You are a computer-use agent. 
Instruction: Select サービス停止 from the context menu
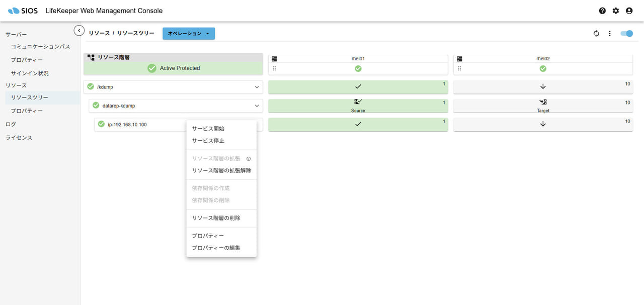click(208, 141)
